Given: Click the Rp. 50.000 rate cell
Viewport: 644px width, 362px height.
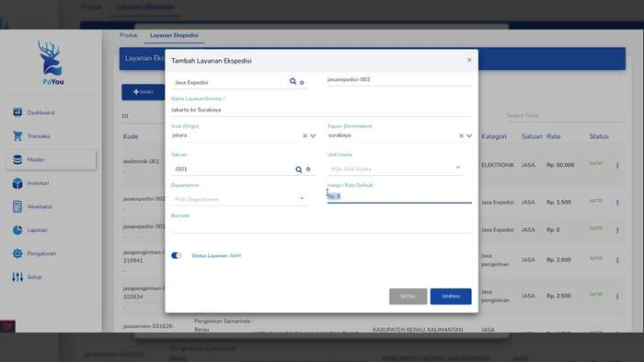Looking at the screenshot, I should click(560, 165).
